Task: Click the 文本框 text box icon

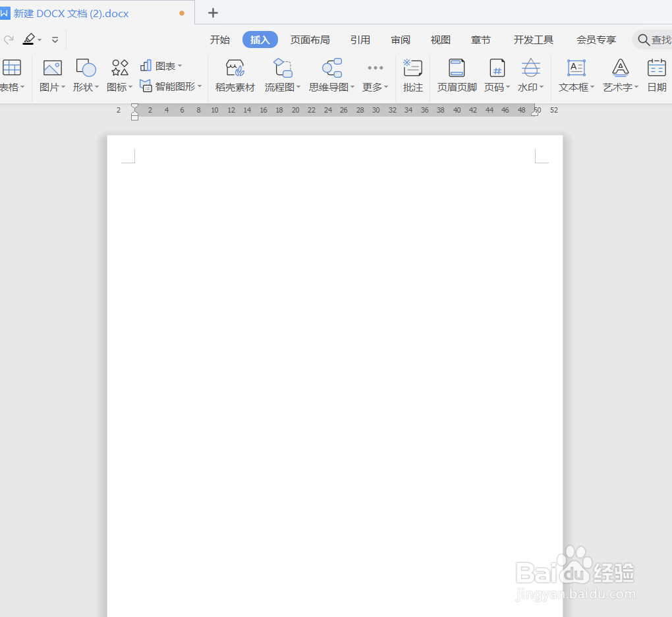Action: [576, 68]
